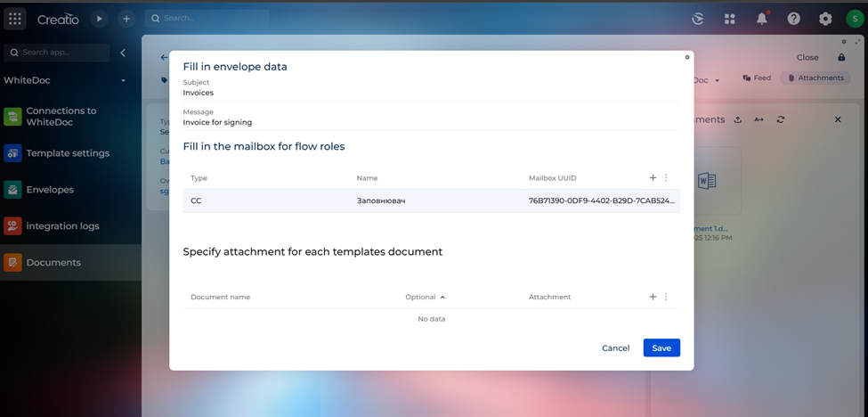Run a process with the play icon
The height and width of the screenshot is (417, 868).
point(99,19)
